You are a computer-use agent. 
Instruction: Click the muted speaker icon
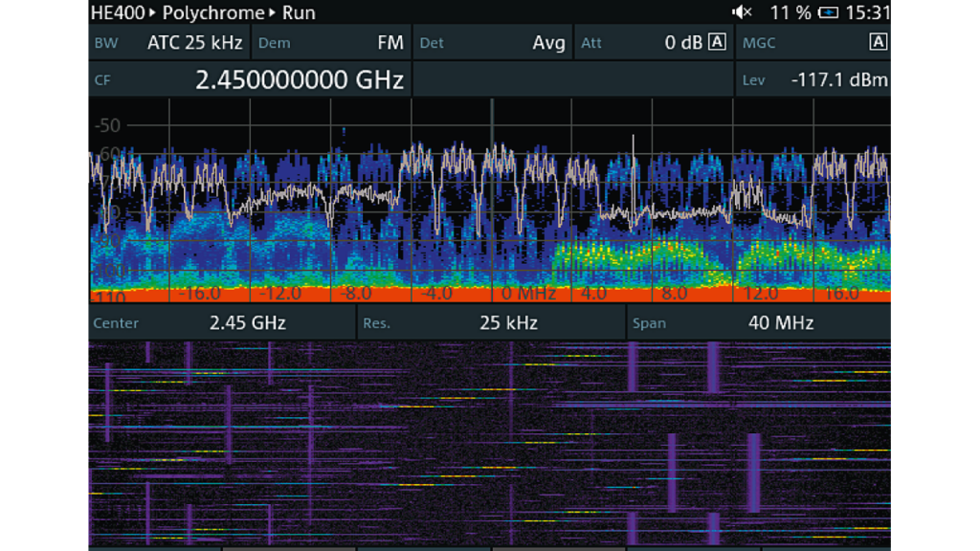pos(742,12)
